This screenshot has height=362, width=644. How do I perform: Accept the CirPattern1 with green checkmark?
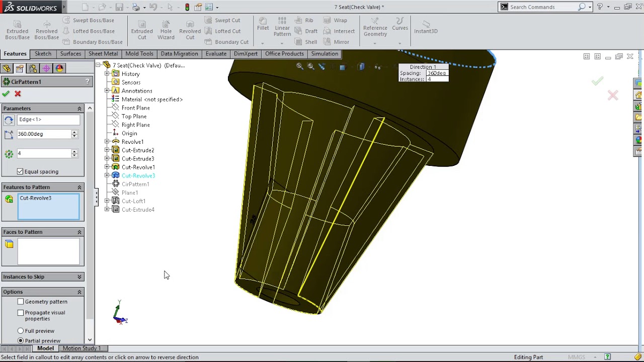(6, 94)
